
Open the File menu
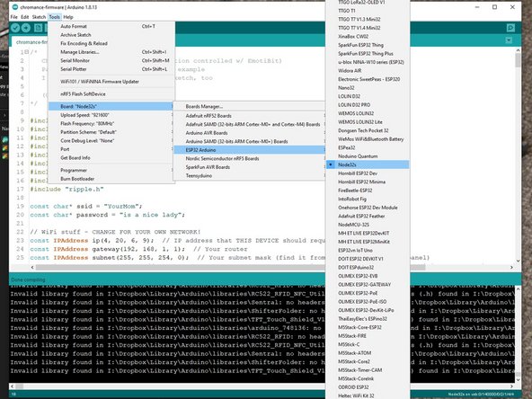coord(13,17)
